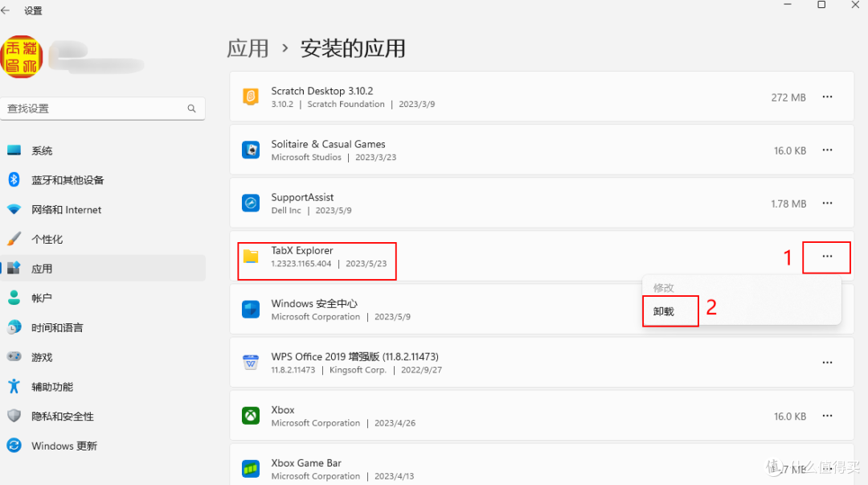Go back with the arrow button
Image resolution: width=868 pixels, height=485 pixels.
pos(6,10)
